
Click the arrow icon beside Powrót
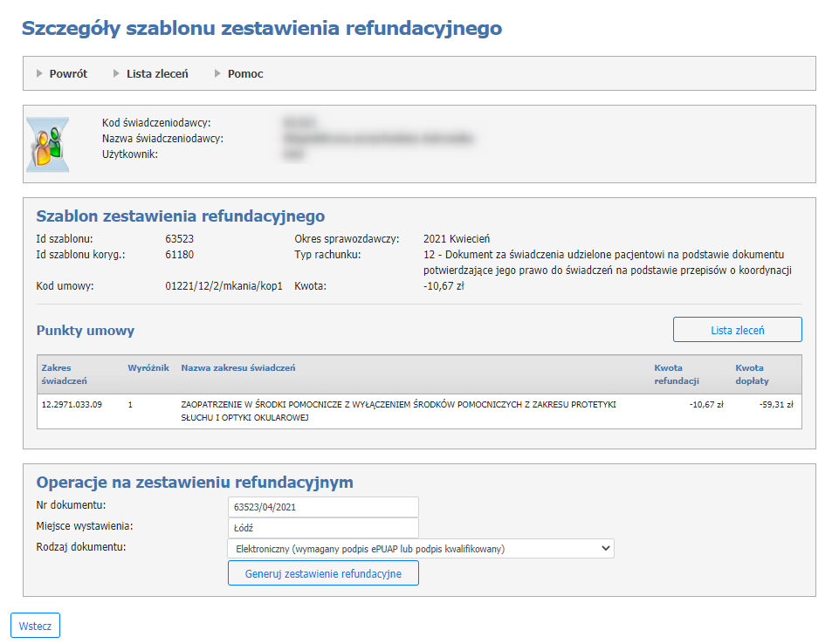pyautogui.click(x=39, y=74)
